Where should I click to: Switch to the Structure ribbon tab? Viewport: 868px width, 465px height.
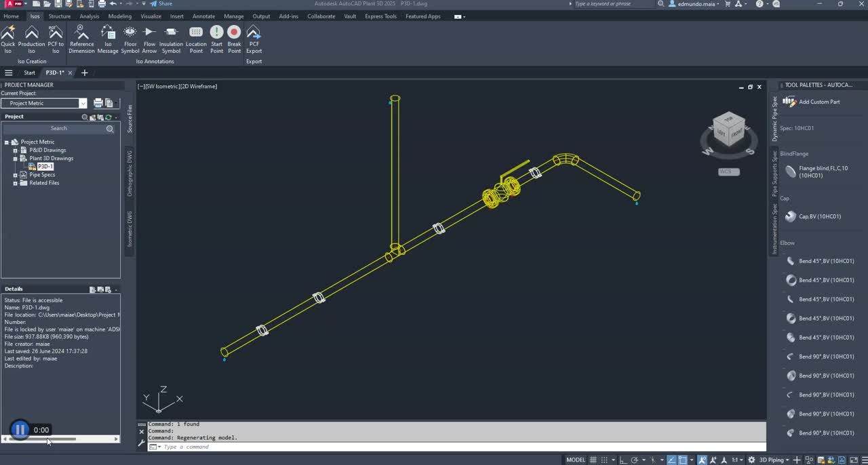coord(60,16)
